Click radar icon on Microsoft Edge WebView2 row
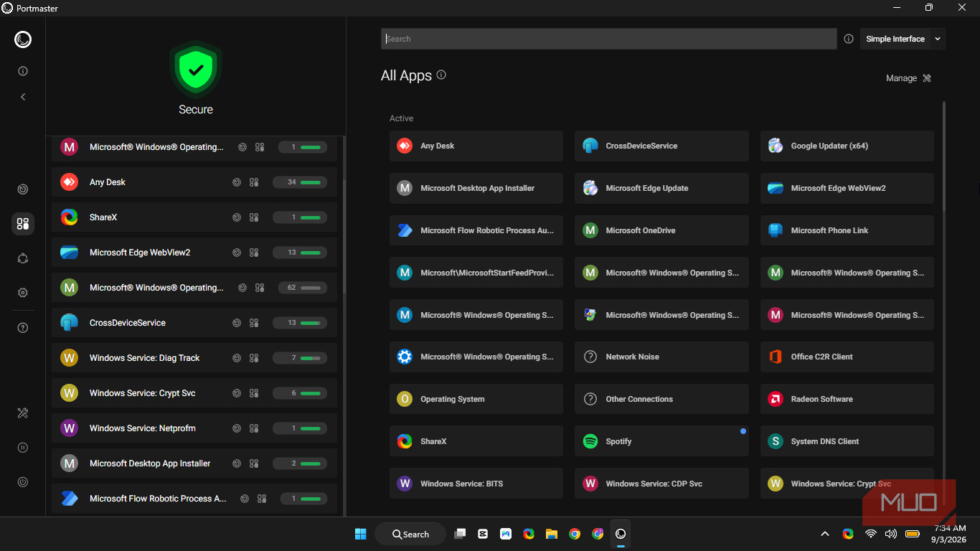 [237, 253]
